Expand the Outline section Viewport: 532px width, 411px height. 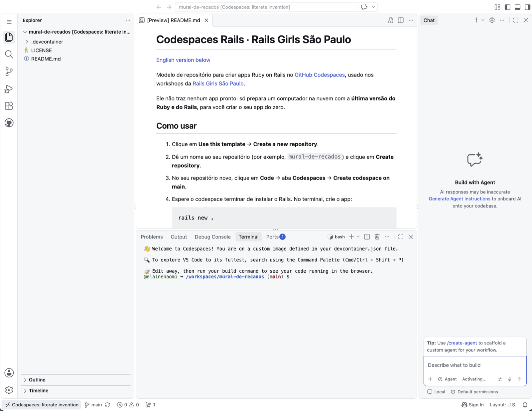pyautogui.click(x=76, y=380)
